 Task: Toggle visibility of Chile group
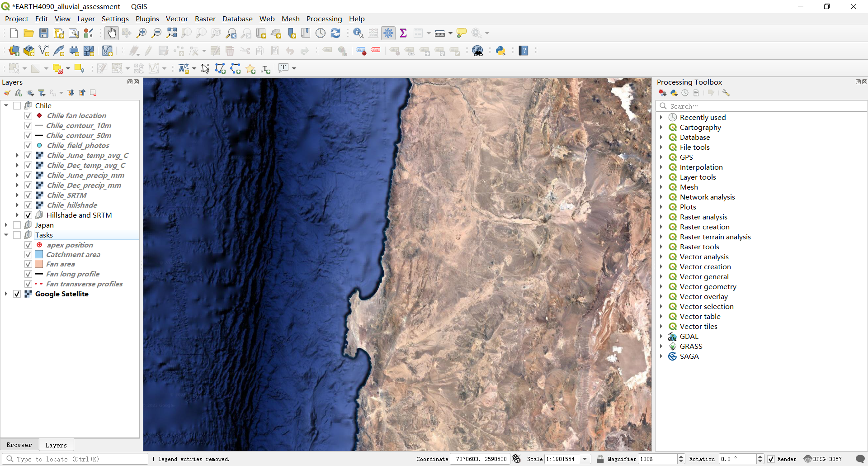click(17, 105)
